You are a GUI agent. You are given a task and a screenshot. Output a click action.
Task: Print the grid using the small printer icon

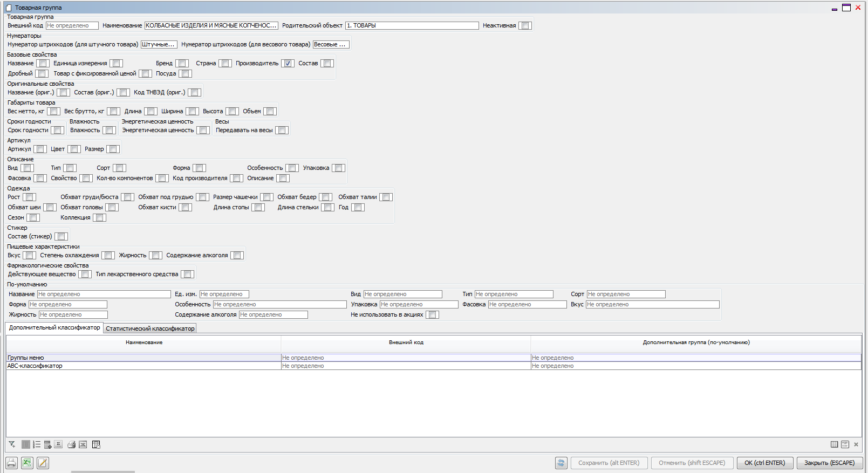[71, 444]
